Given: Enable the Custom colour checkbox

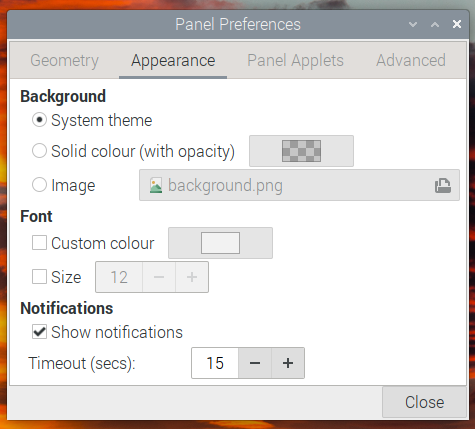Looking at the screenshot, I should 39,243.
